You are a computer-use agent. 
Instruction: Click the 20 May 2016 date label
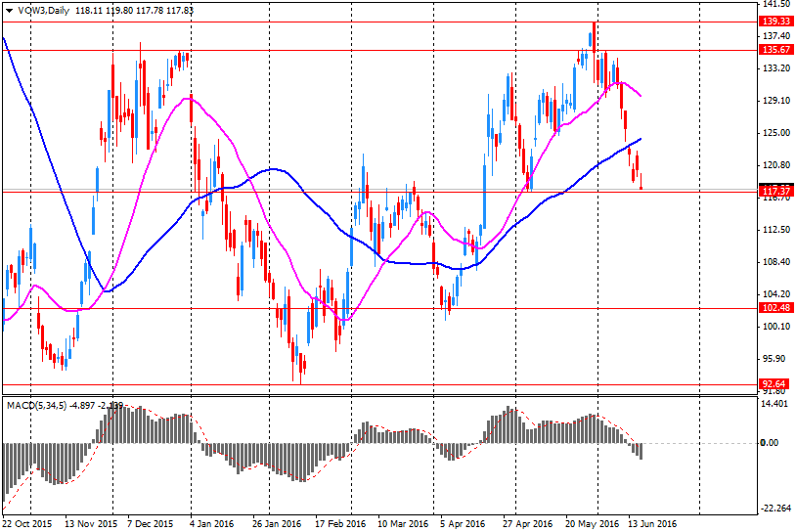pyautogui.click(x=592, y=523)
